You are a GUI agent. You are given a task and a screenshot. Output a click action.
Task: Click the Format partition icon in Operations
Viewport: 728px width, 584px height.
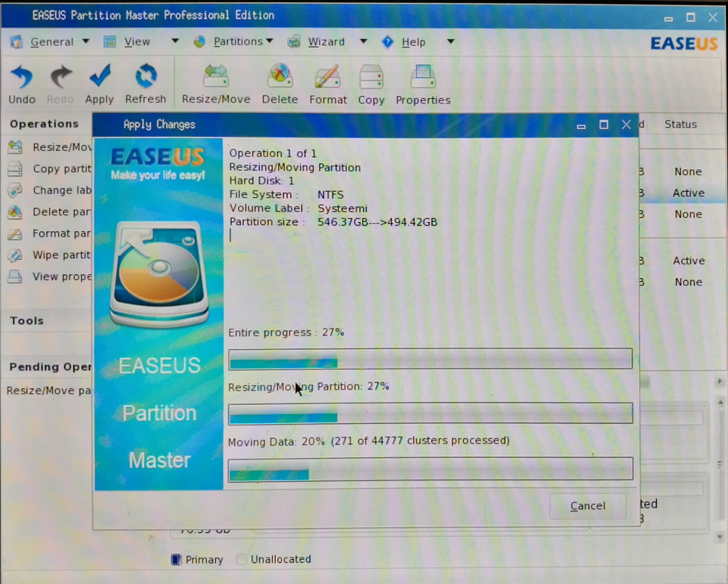[x=15, y=233]
